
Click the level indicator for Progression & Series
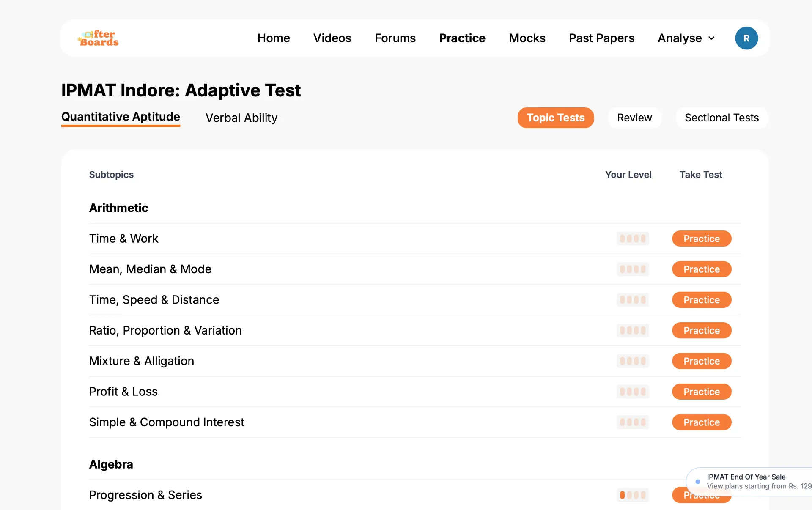pyautogui.click(x=633, y=495)
